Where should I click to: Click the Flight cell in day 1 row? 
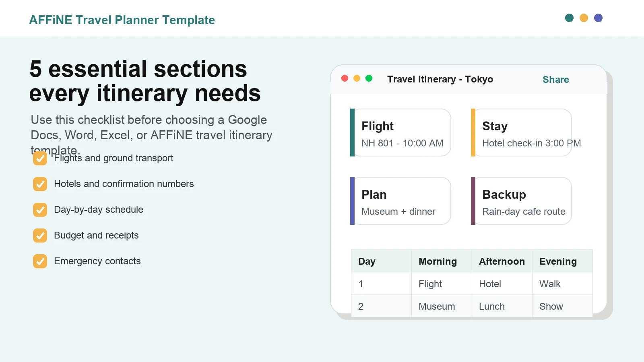coord(442,284)
